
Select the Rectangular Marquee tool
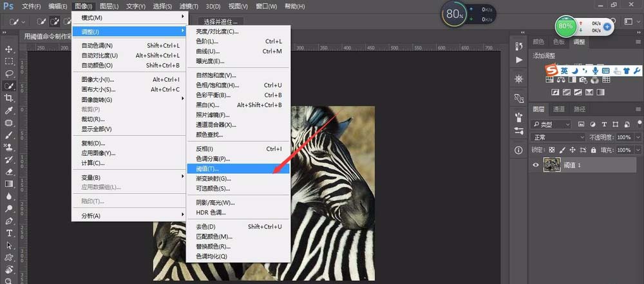point(9,62)
